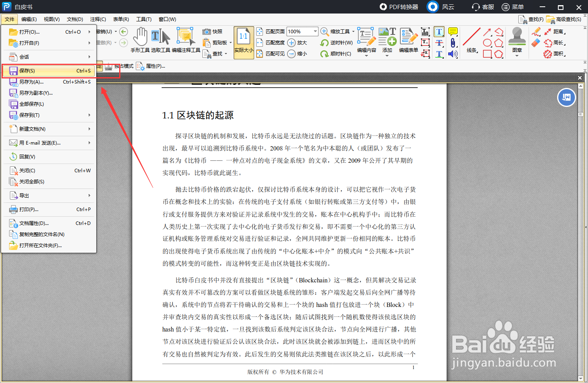The width and height of the screenshot is (588, 383).
Task: Open PDF转换器 in title bar
Action: tap(399, 7)
